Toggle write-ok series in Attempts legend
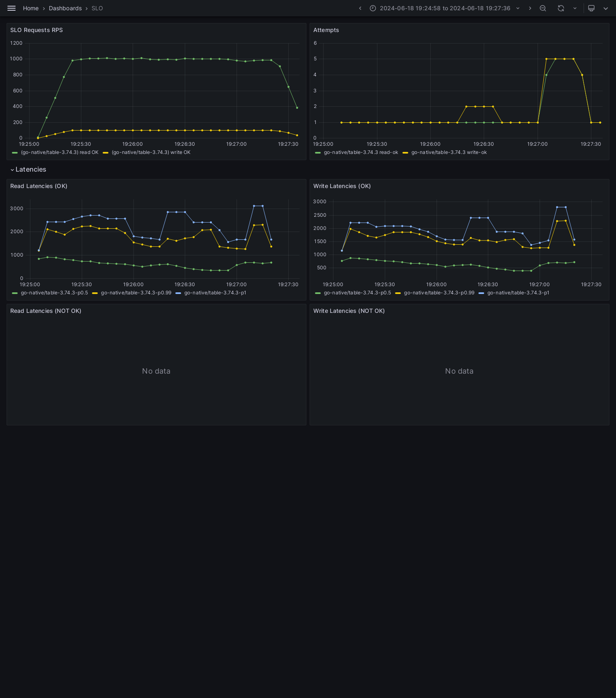616x698 pixels. tap(449, 152)
